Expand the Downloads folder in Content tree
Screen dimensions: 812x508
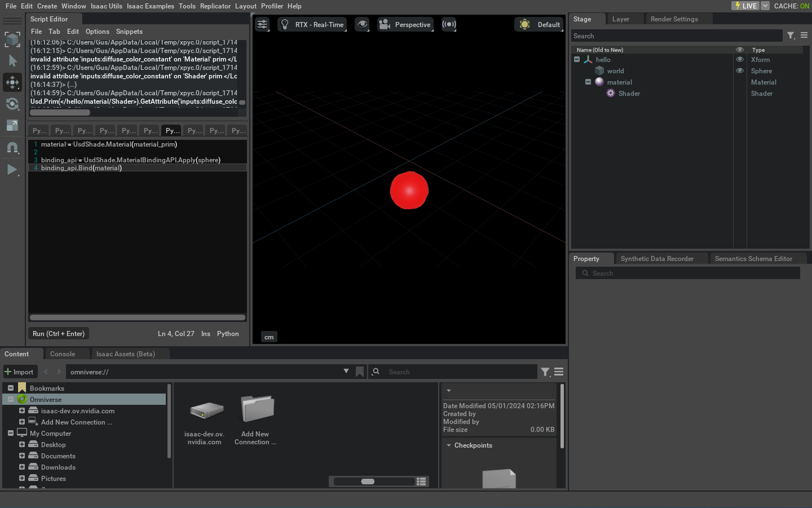tap(22, 467)
